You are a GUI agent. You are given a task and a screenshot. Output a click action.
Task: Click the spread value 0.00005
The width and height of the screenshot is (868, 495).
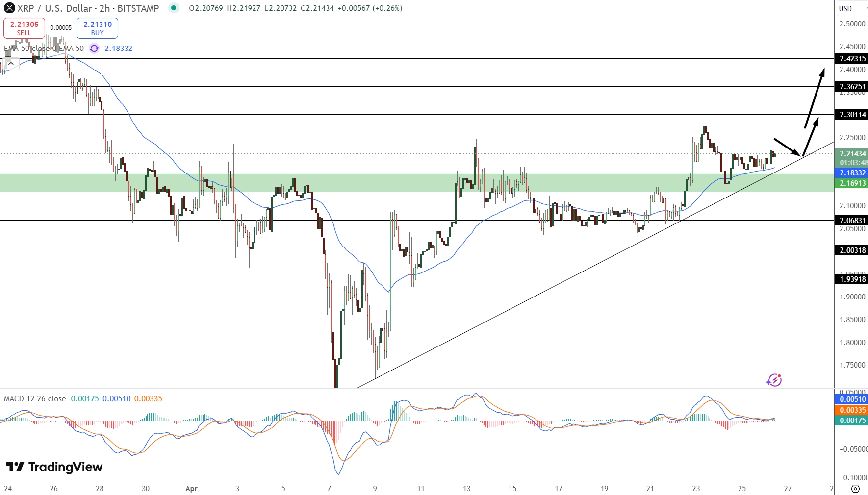pyautogui.click(x=61, y=28)
